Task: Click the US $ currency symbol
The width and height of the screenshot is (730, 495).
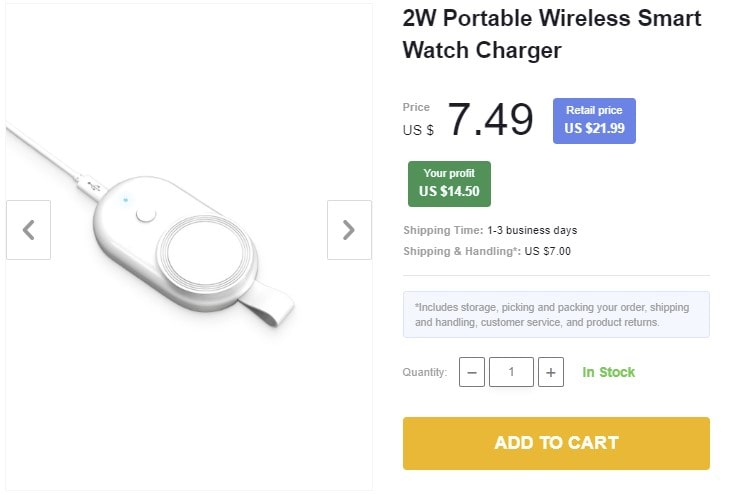Action: [418, 129]
